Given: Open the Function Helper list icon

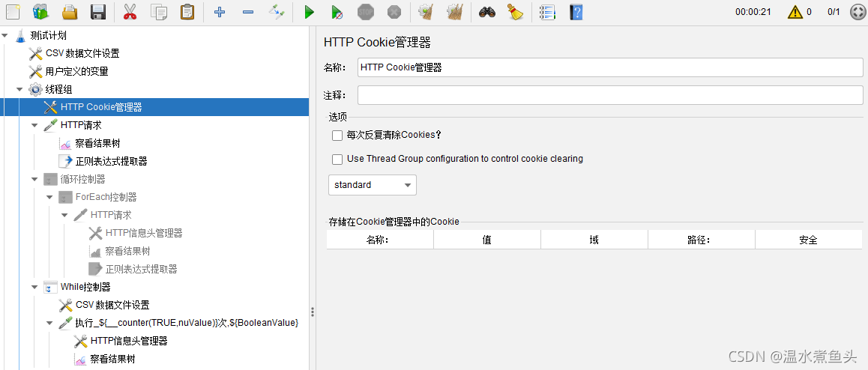Looking at the screenshot, I should click(547, 11).
